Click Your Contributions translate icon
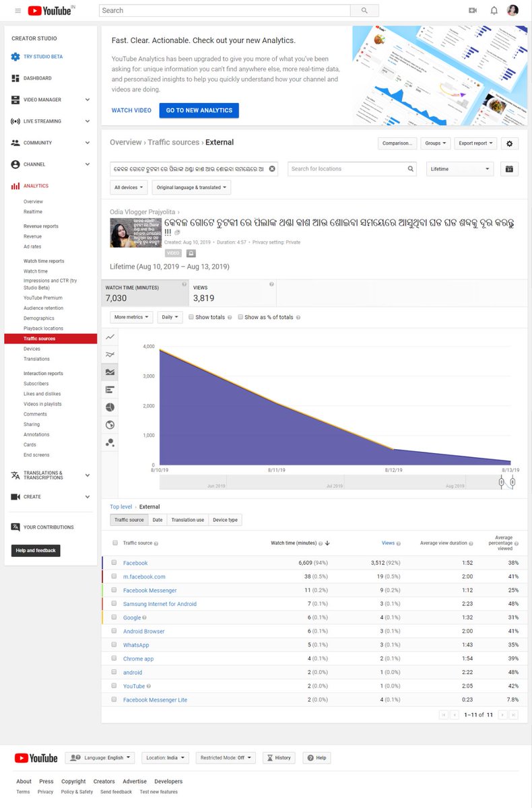This screenshot has width=532, height=808. point(15,527)
